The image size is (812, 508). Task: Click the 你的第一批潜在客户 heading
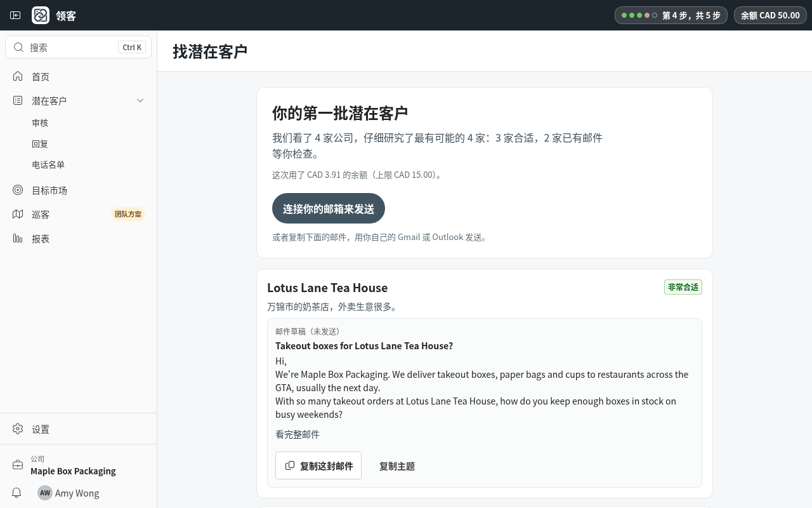[x=340, y=113]
